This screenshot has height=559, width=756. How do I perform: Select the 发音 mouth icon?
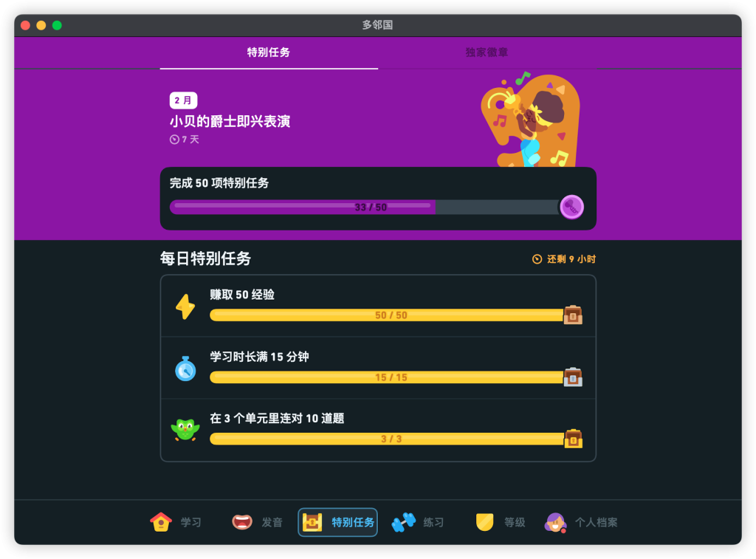242,522
